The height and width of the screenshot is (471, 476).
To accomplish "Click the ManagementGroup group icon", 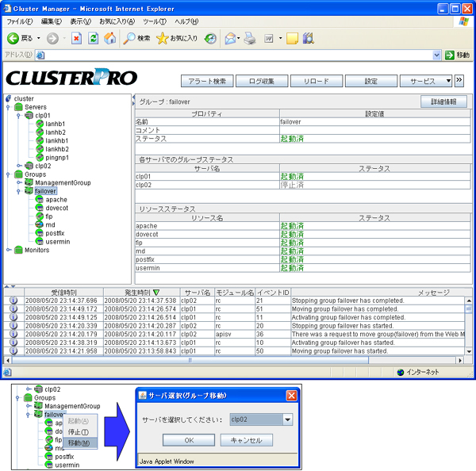I will click(x=29, y=182).
